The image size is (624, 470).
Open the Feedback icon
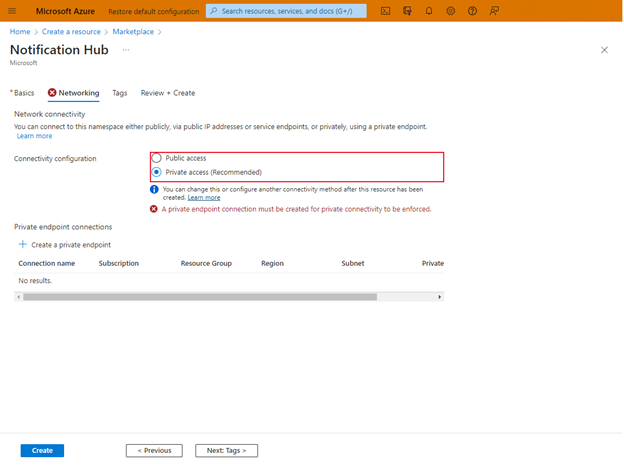point(494,11)
